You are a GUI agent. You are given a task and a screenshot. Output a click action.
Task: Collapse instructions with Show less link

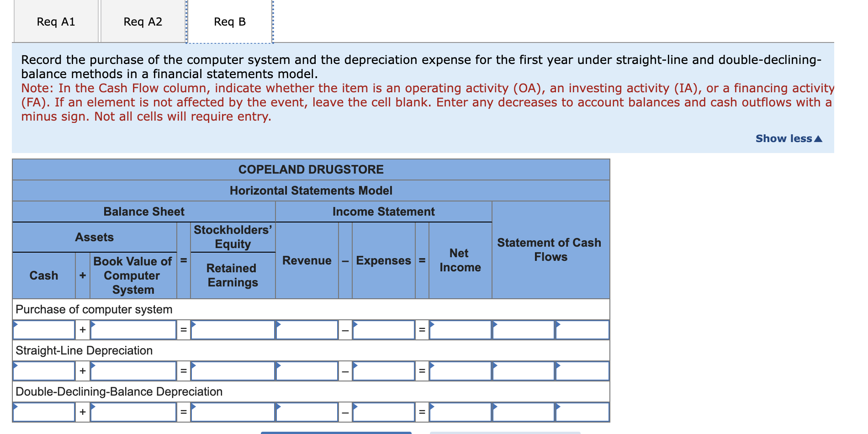click(789, 138)
